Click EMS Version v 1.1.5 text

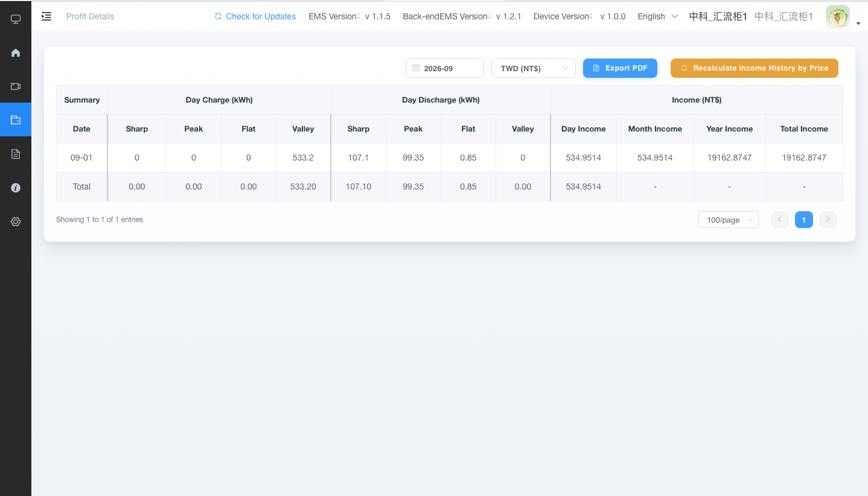pyautogui.click(x=349, y=16)
